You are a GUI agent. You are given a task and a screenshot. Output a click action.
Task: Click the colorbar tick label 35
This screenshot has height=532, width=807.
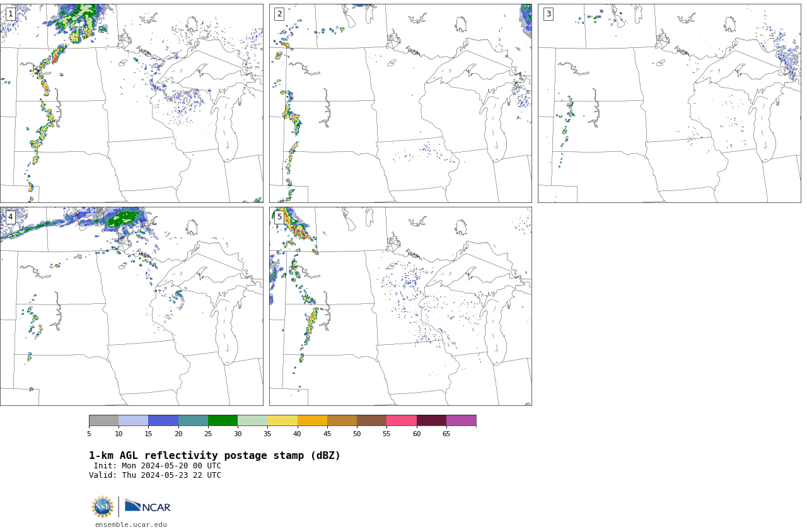[x=267, y=434]
